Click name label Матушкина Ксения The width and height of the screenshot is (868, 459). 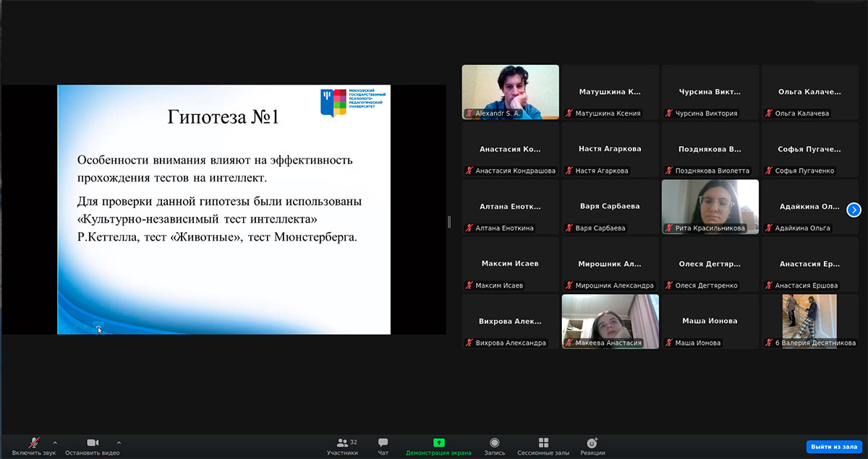(x=608, y=113)
